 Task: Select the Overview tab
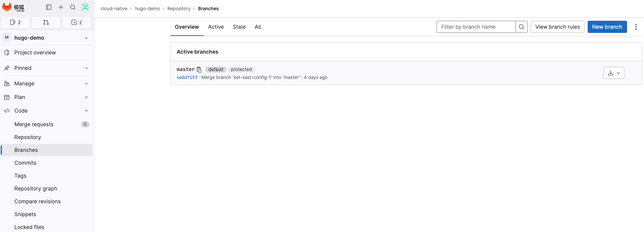[x=187, y=27]
